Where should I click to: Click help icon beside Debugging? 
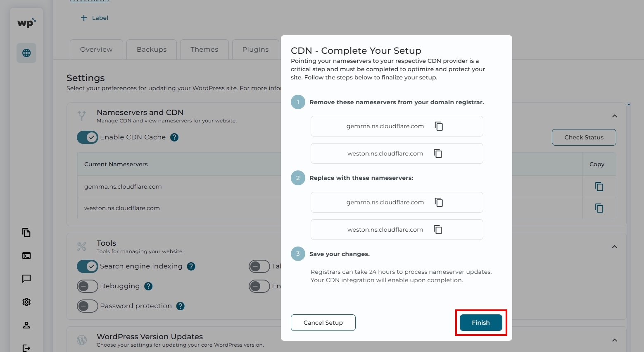[149, 286]
